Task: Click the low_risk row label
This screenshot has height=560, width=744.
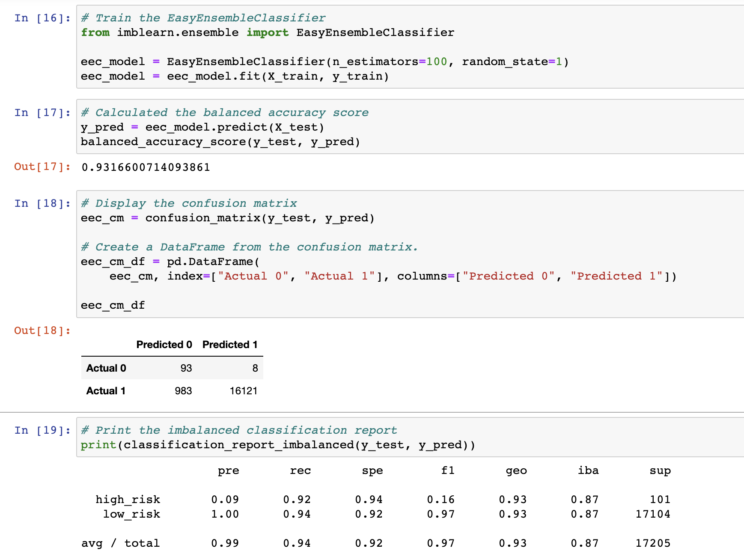Action: coord(131,514)
